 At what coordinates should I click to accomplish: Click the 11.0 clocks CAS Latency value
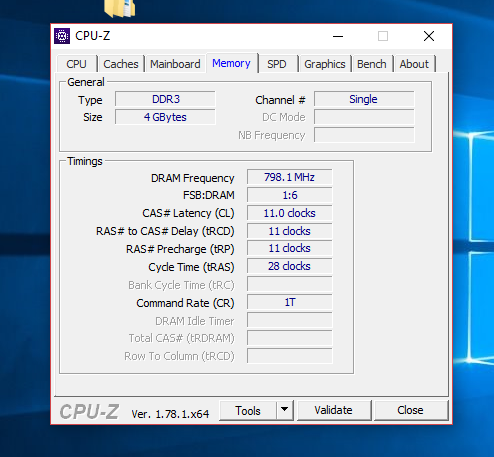pos(290,213)
